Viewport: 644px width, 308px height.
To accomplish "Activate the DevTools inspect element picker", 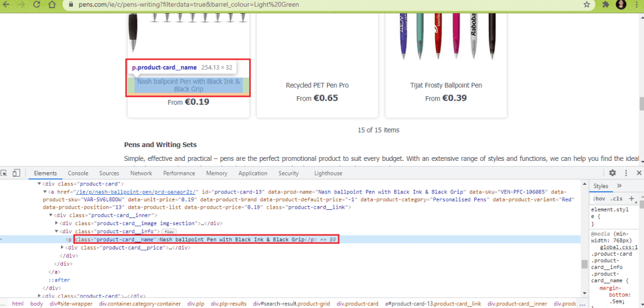I will 4,173.
